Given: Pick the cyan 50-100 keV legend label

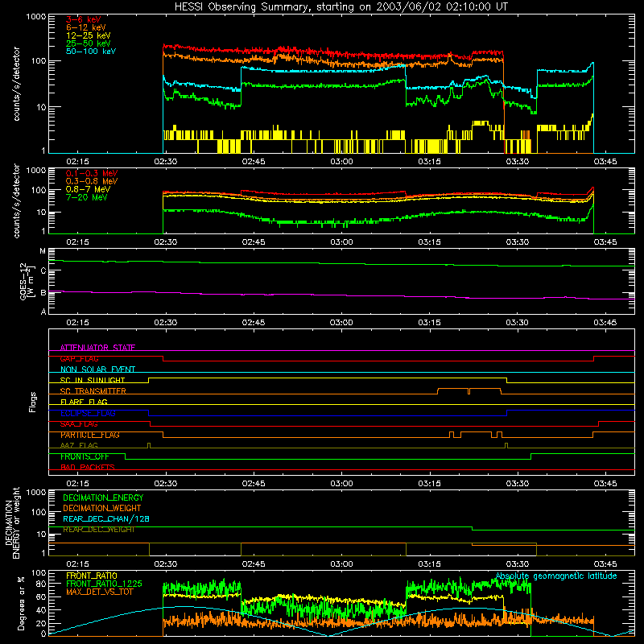Looking at the screenshot, I should click(x=91, y=52).
